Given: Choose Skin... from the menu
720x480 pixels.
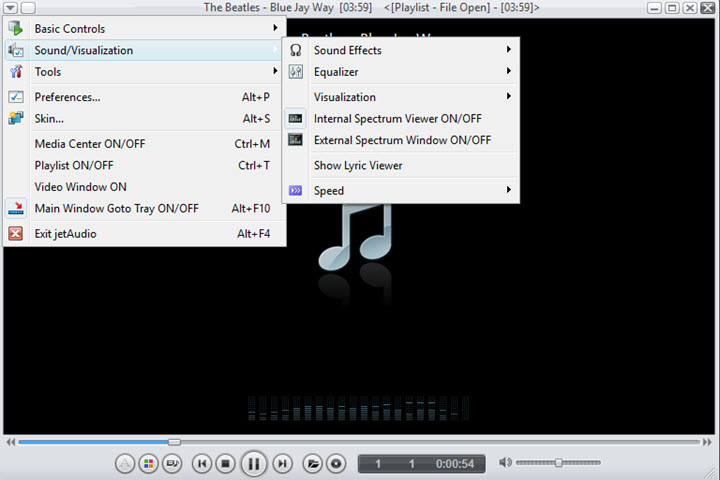Looking at the screenshot, I should 145,119.
